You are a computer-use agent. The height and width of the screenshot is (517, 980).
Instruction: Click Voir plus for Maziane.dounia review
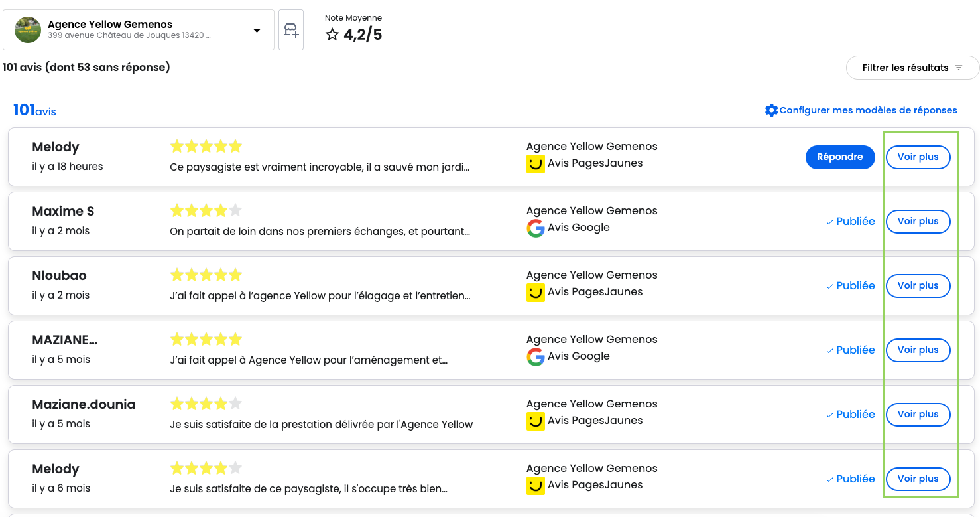[x=918, y=415]
